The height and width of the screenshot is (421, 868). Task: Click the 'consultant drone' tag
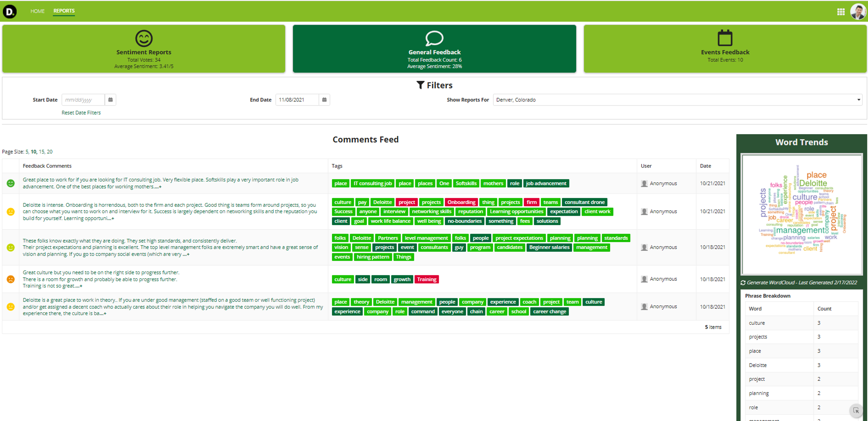[584, 202]
